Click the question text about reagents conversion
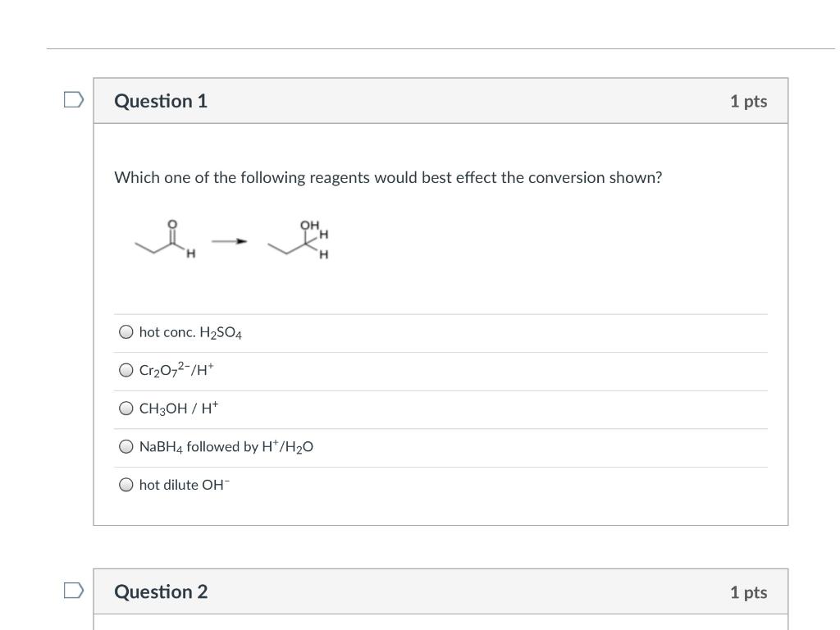The image size is (840, 630). click(x=387, y=177)
